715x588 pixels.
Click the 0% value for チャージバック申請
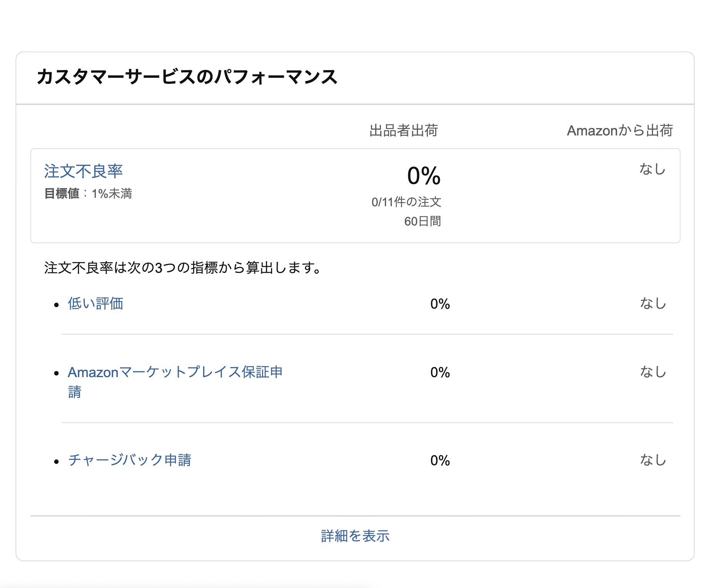(x=440, y=460)
